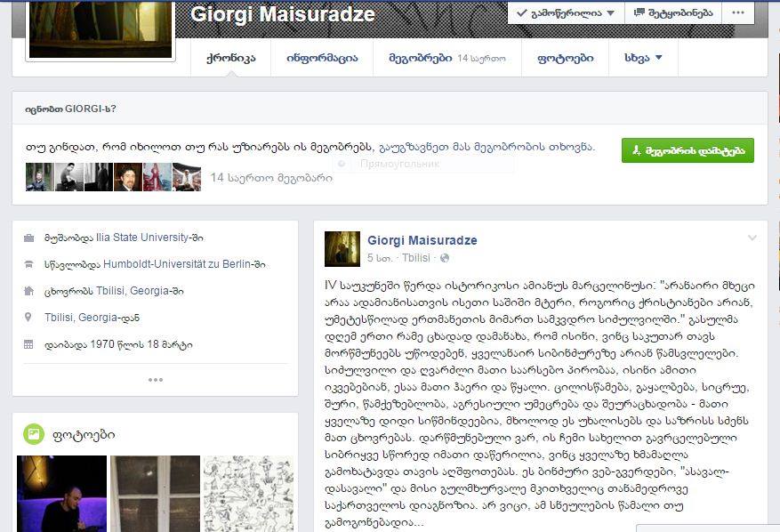Click the home icon for current city
The width and height of the screenshot is (780, 532).
pos(28,291)
